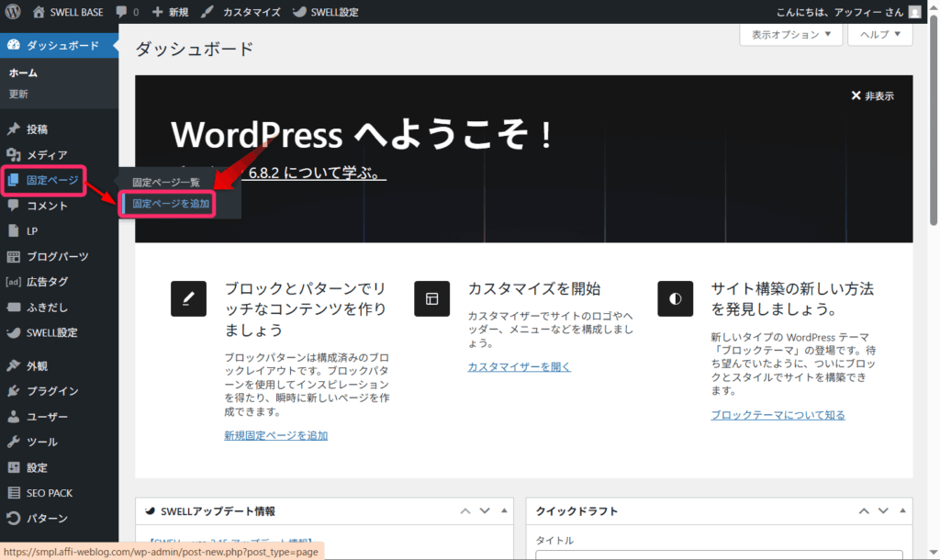The height and width of the screenshot is (560, 940).
Task: Move クイックドラフト panel up
Action: [864, 511]
